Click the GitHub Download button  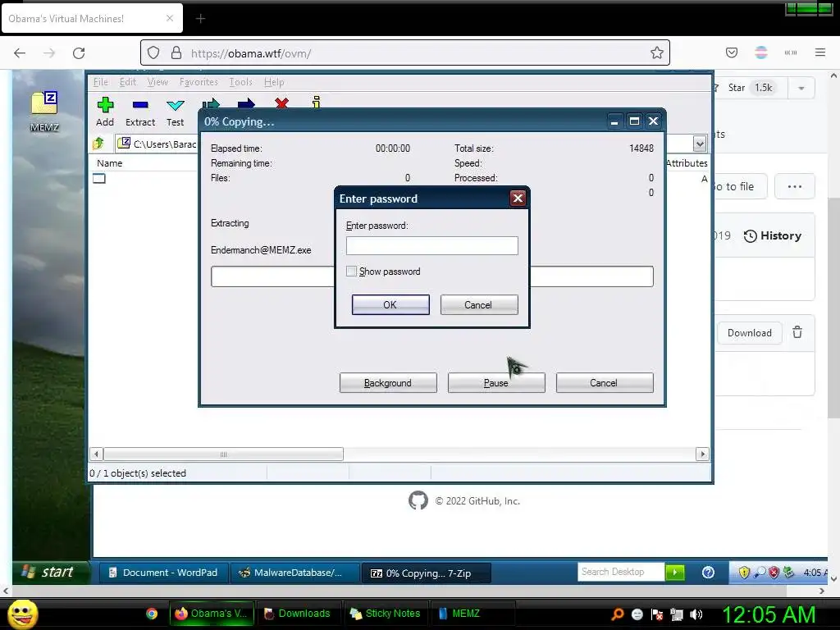click(x=750, y=333)
